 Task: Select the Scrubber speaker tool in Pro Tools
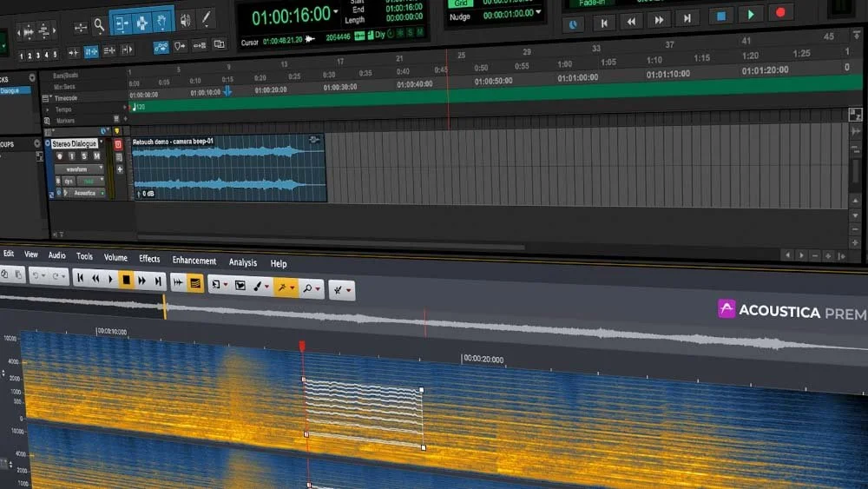click(186, 21)
